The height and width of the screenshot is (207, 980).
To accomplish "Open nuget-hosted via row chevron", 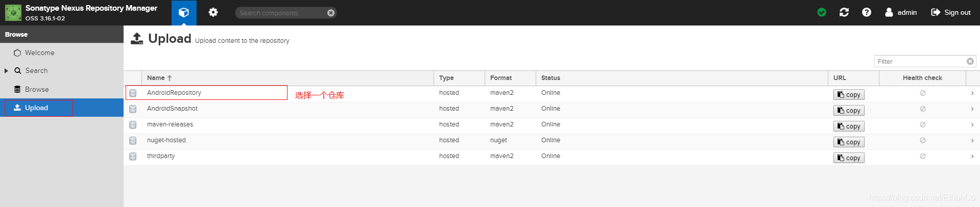I will [972, 141].
